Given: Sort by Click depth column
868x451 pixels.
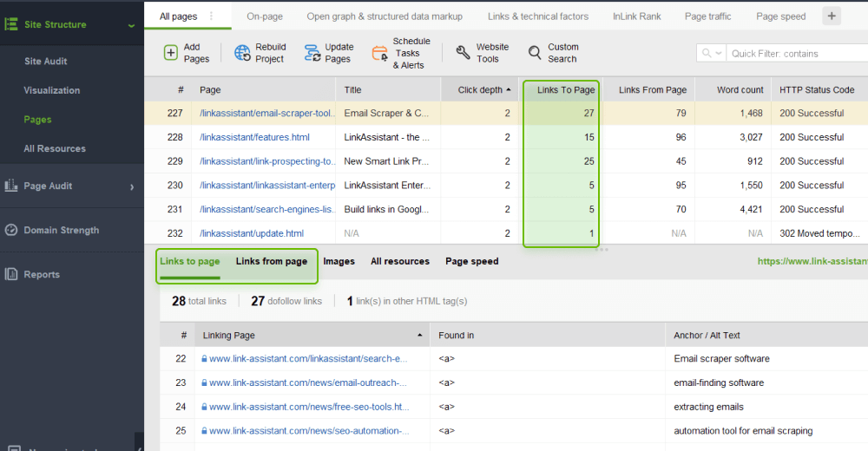Looking at the screenshot, I should tap(479, 89).
